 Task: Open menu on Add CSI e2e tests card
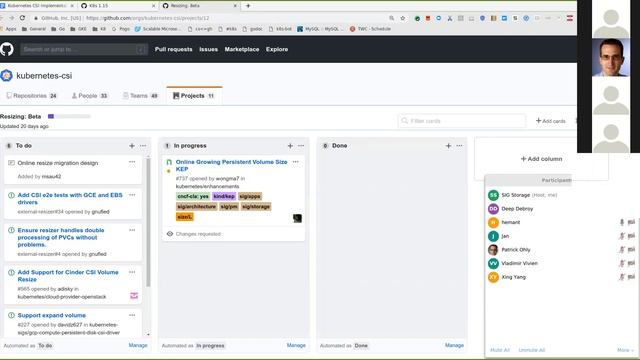point(132,195)
